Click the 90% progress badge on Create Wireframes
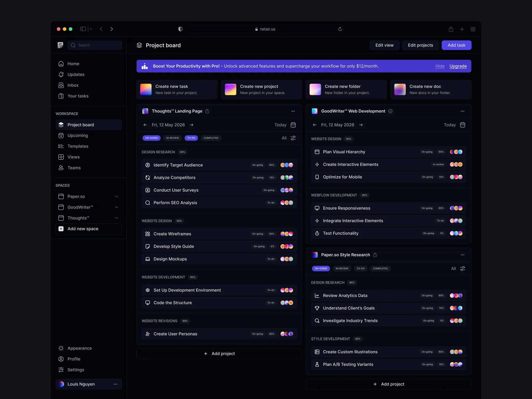 [x=272, y=234]
